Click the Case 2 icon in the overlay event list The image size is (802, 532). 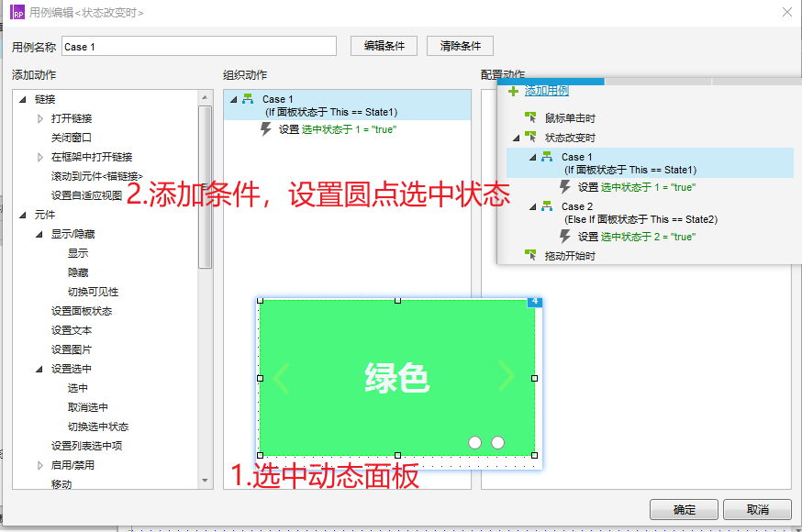tap(547, 206)
